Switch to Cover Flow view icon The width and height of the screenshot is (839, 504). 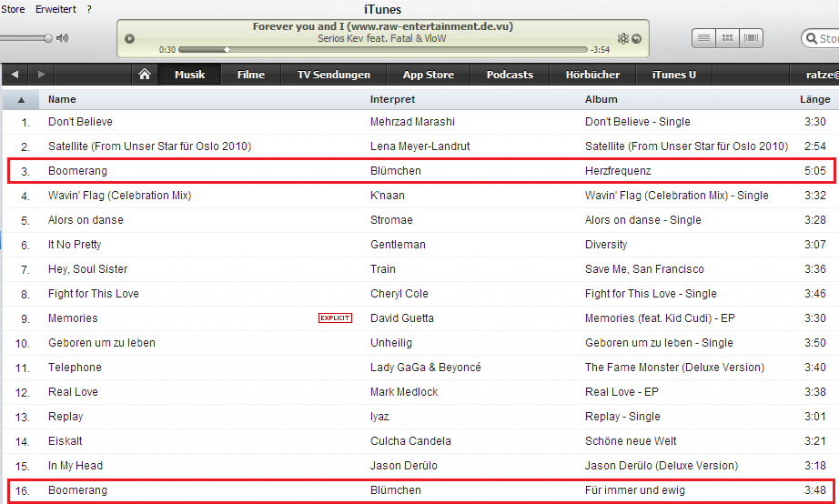[x=751, y=38]
